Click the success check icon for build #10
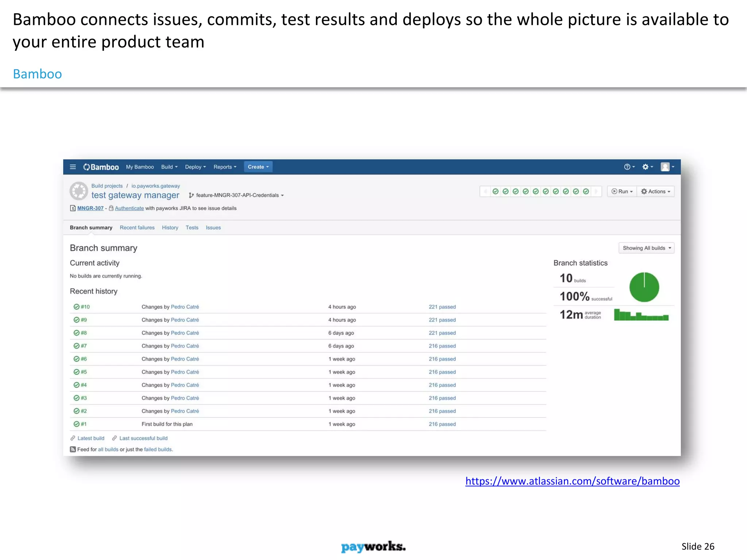This screenshot has height=560, width=747. point(77,307)
